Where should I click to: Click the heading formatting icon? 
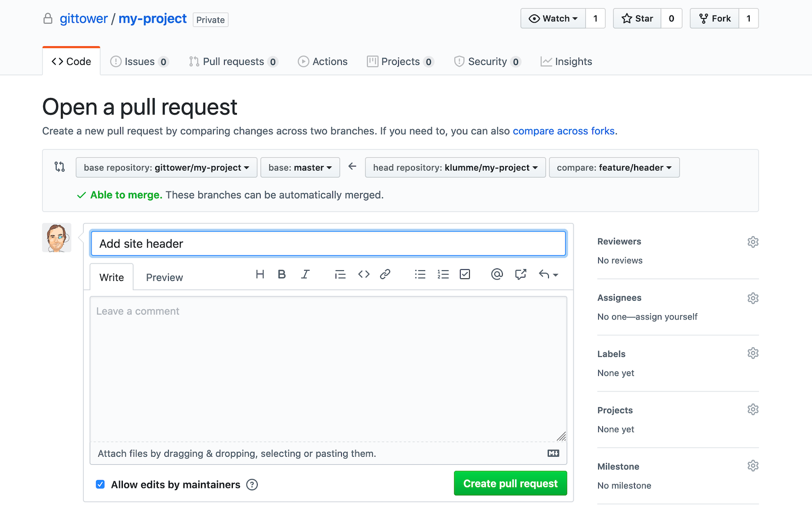pos(260,274)
